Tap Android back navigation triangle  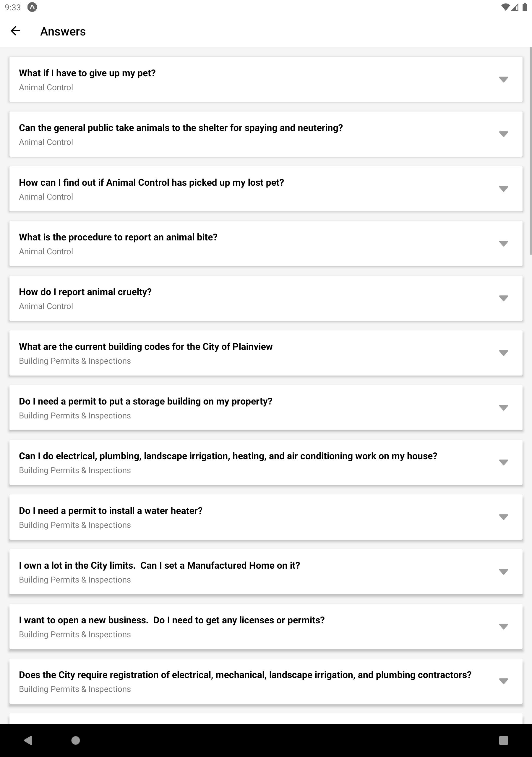pos(28,740)
